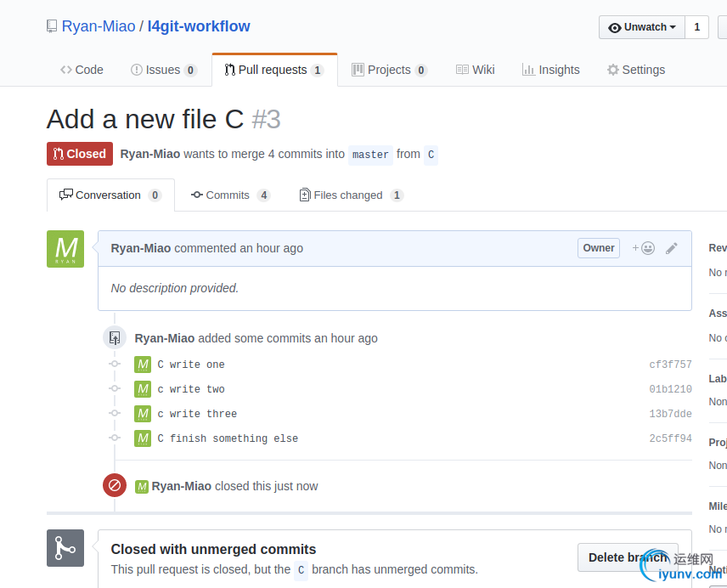This screenshot has width=727, height=588.
Task: Click the red closed event icon
Action: coord(115,486)
